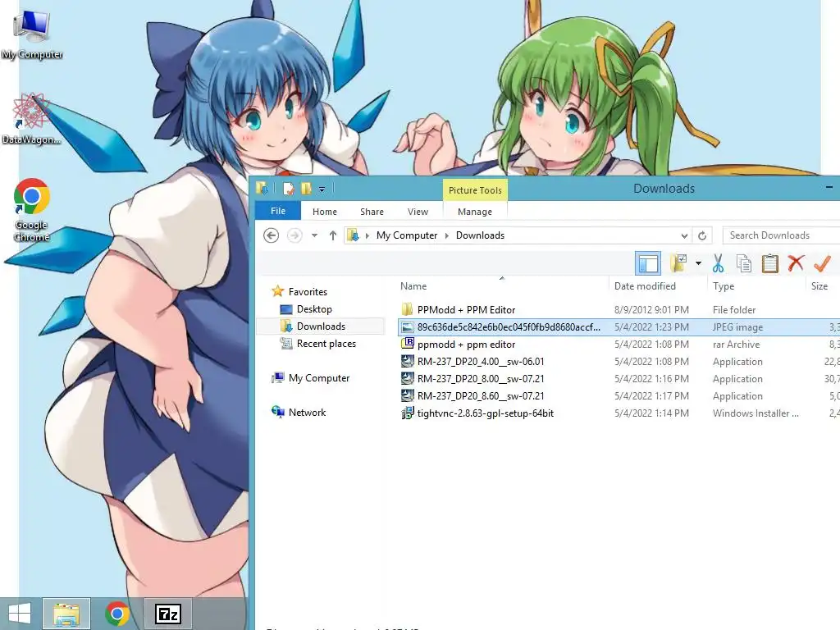Click the red X Delete icon

tap(796, 263)
